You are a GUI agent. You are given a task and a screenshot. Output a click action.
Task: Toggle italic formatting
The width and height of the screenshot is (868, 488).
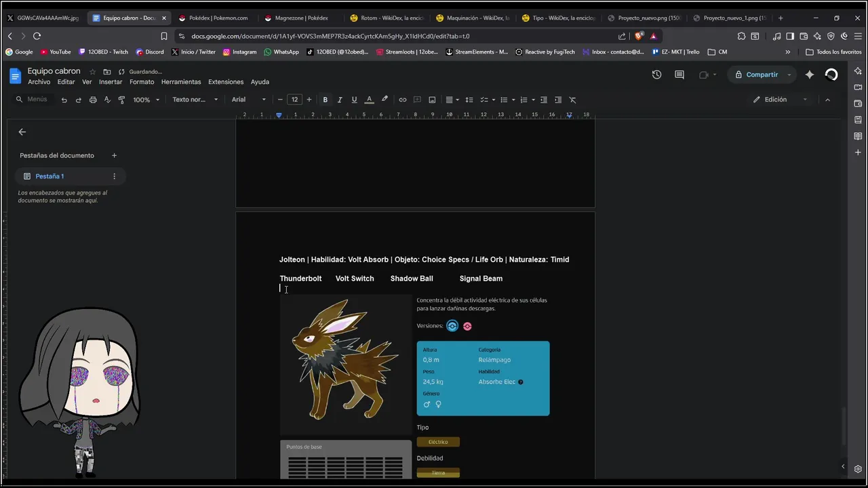[x=340, y=100]
